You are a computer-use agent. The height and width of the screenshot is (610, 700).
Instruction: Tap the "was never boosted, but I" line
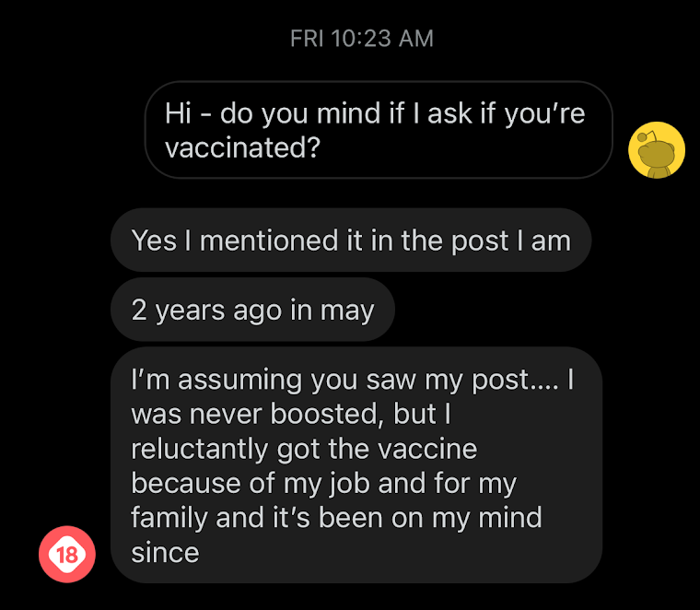click(291, 414)
